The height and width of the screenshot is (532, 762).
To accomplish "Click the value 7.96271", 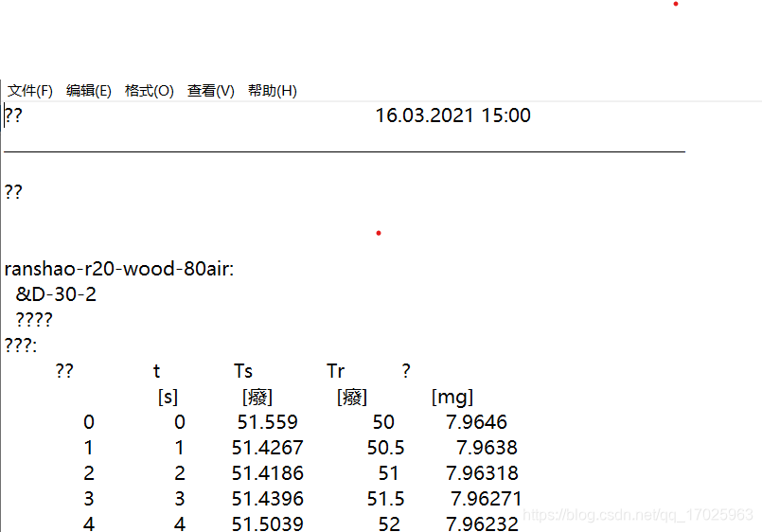I will [486, 499].
